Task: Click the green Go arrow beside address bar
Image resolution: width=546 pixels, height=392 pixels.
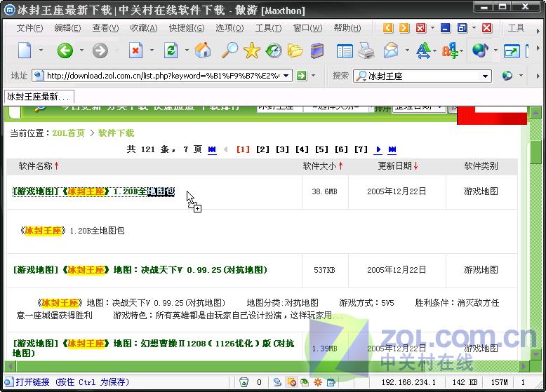Action: pos(302,76)
